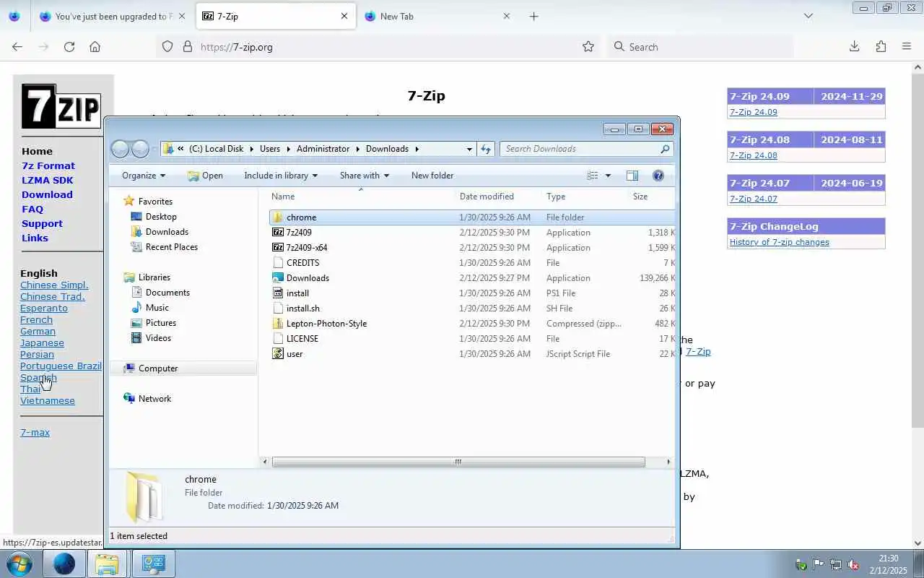Click the Explorer forward navigation button

140,149
